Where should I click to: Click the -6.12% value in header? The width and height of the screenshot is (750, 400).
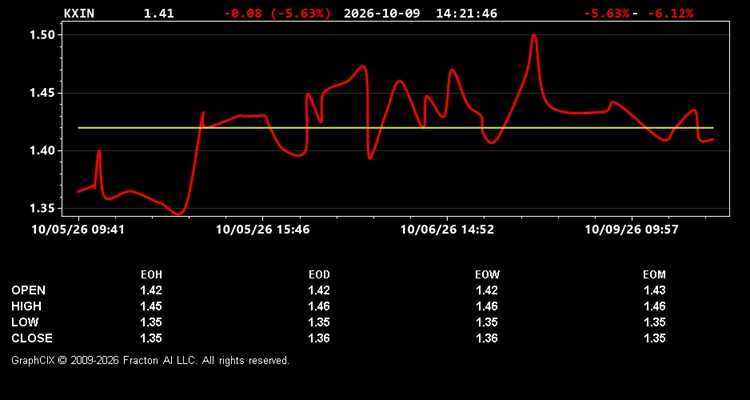point(670,13)
